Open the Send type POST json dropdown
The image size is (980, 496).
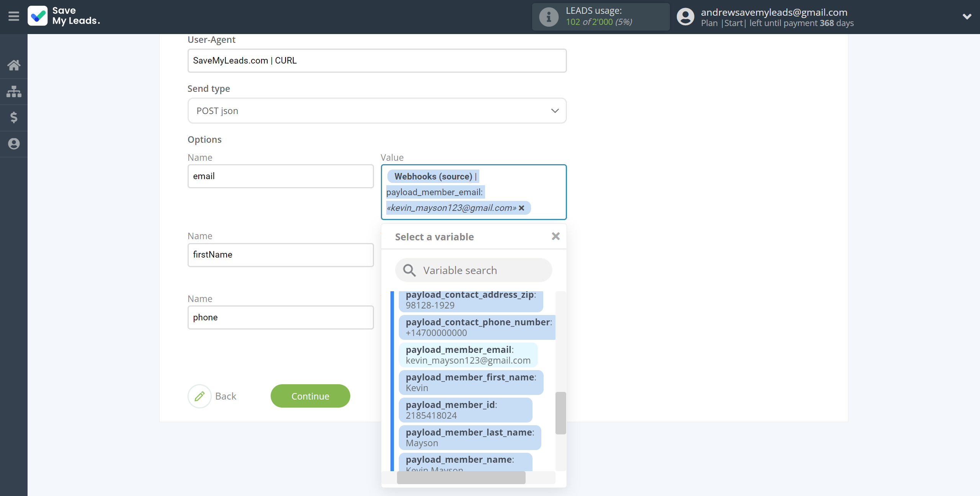[x=377, y=111]
